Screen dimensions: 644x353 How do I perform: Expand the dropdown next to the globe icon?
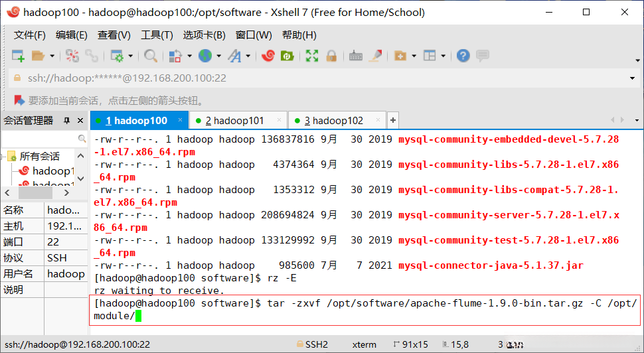pyautogui.click(x=218, y=56)
